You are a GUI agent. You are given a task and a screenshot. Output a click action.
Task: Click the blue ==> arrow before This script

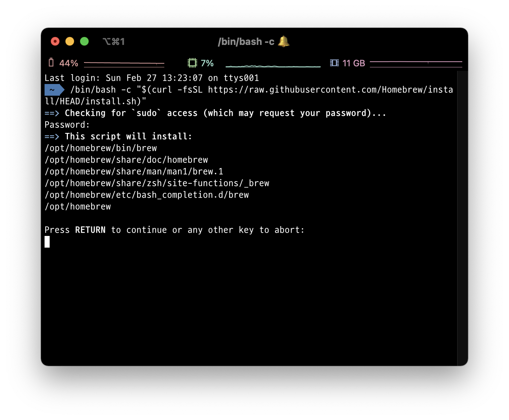pyautogui.click(x=52, y=137)
